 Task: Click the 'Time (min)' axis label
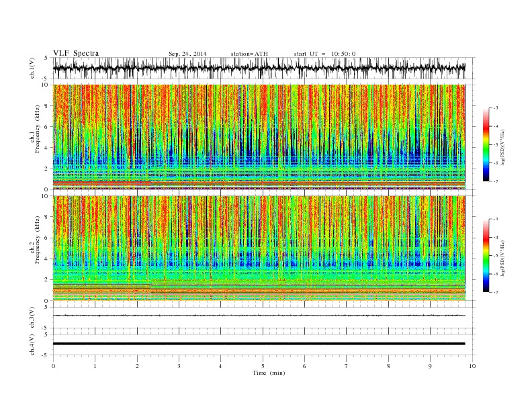269,373
